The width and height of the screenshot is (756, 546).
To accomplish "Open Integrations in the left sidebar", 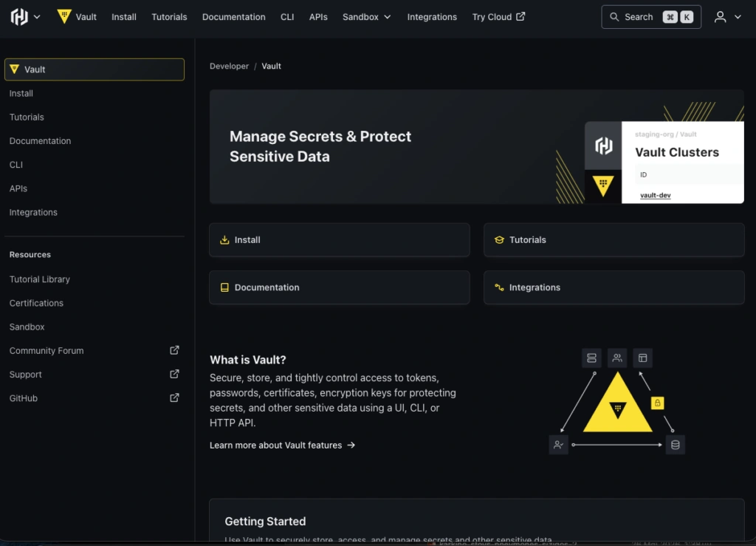I will [33, 212].
